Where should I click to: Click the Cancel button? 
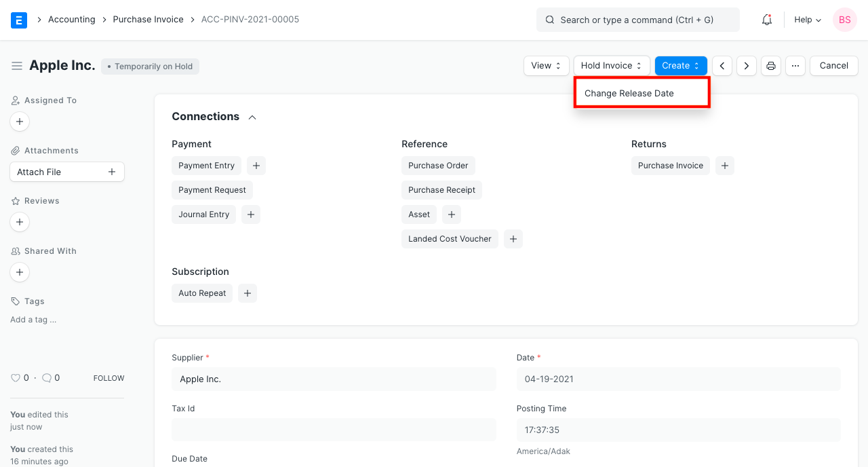pyautogui.click(x=833, y=65)
